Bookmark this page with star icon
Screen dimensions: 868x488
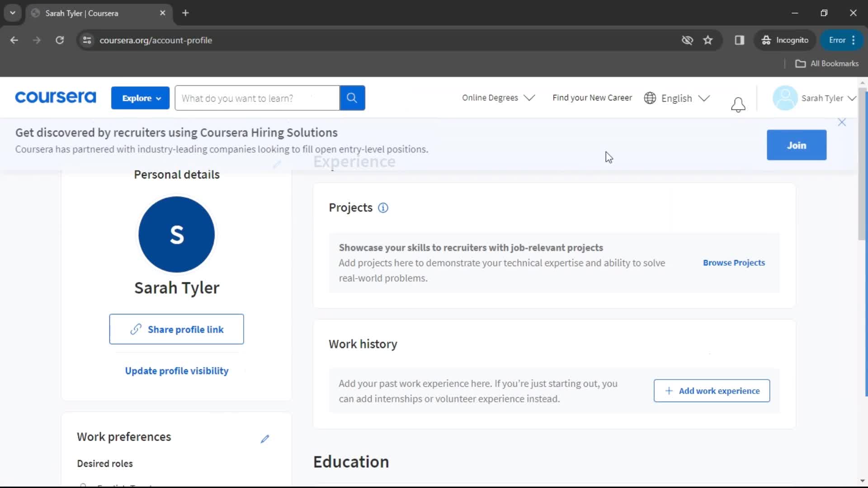[708, 40]
